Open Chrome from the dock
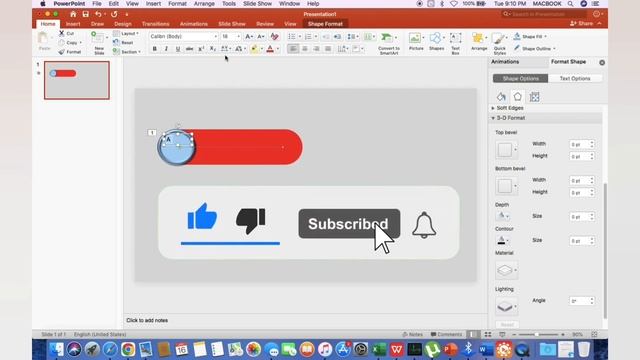640x360 pixels. point(128,349)
